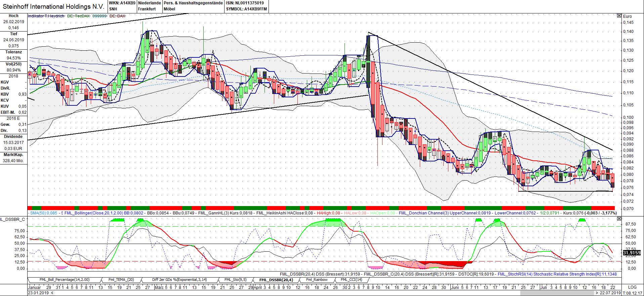Click the Euro axis currency label
The height and width of the screenshot is (296, 644).
point(628,16)
